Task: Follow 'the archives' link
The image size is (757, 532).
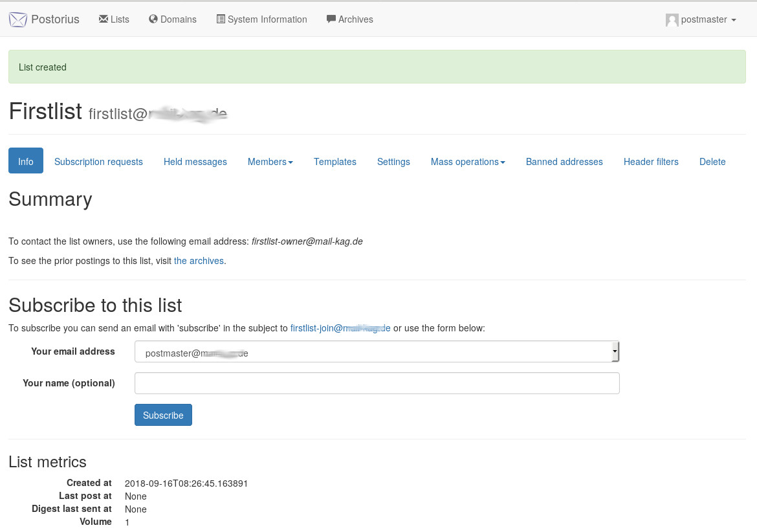Action: coord(199,261)
